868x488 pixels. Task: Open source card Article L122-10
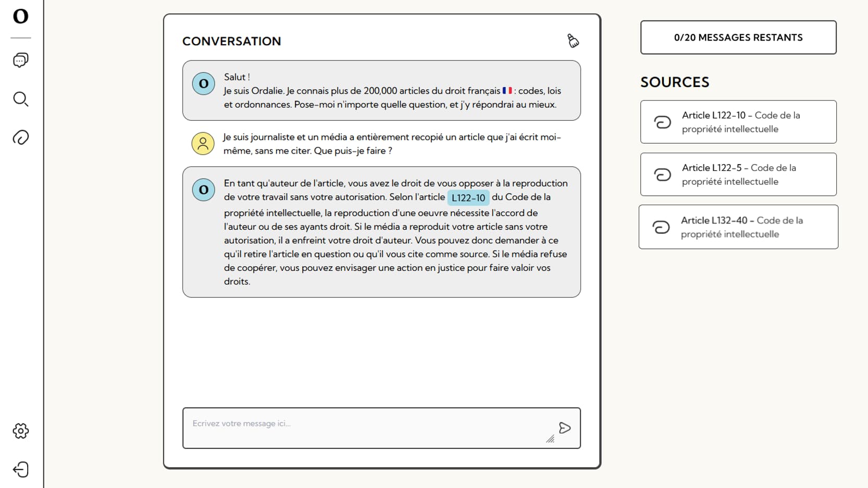click(738, 122)
